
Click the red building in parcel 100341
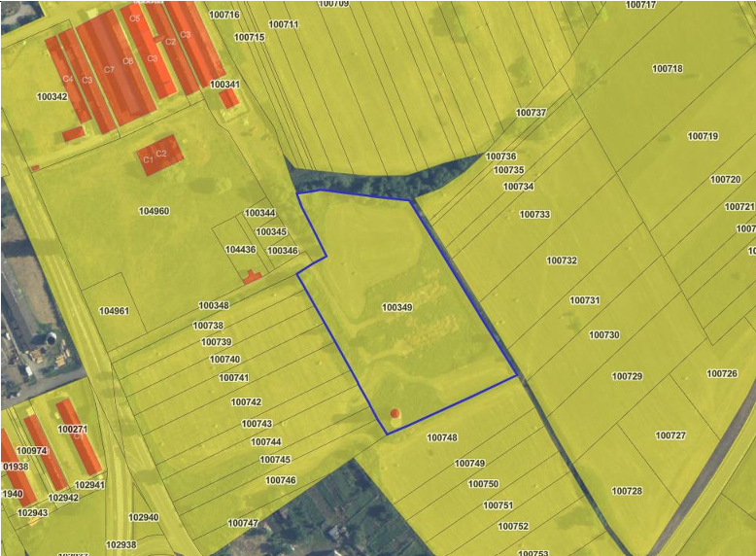[x=228, y=98]
